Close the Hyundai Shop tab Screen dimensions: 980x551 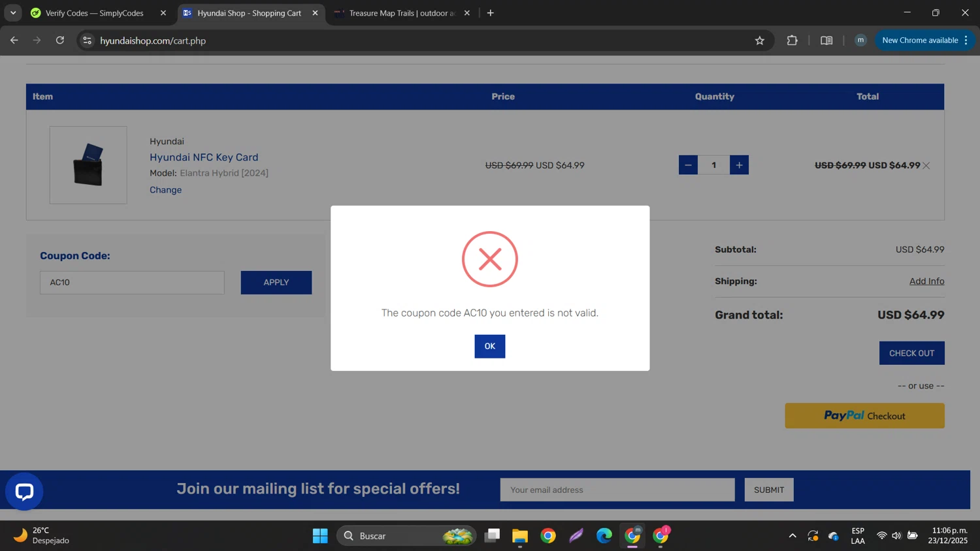click(315, 13)
